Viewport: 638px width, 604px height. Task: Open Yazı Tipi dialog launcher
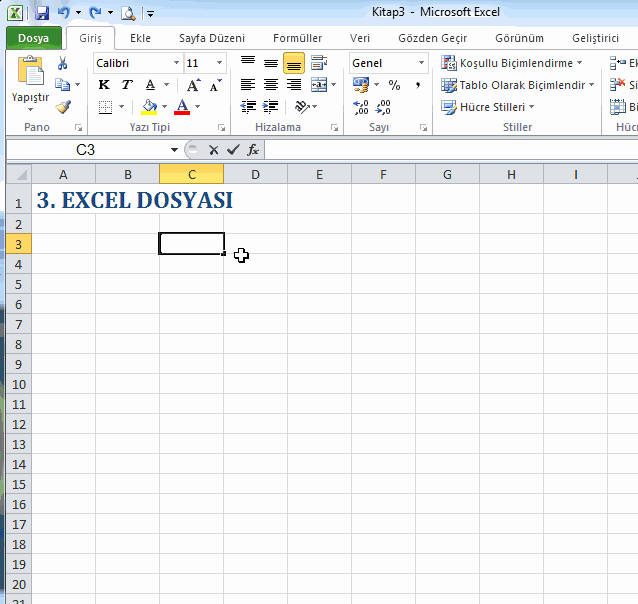point(221,128)
